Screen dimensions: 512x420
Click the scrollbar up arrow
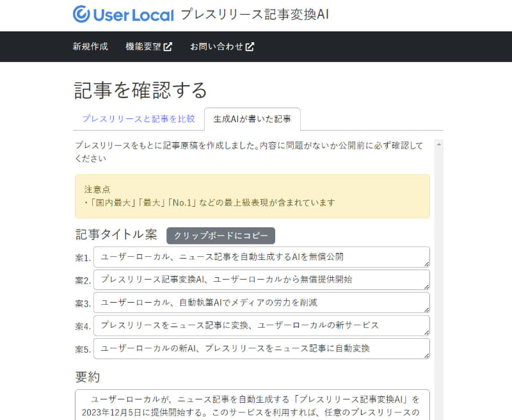[x=439, y=144]
